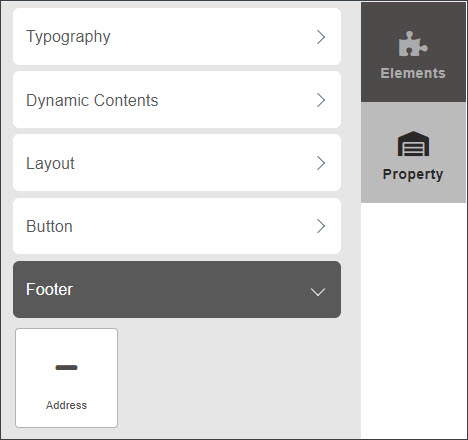Click the puzzle piece Elements icon
Image resolution: width=468 pixels, height=440 pixels.
pyautogui.click(x=413, y=43)
